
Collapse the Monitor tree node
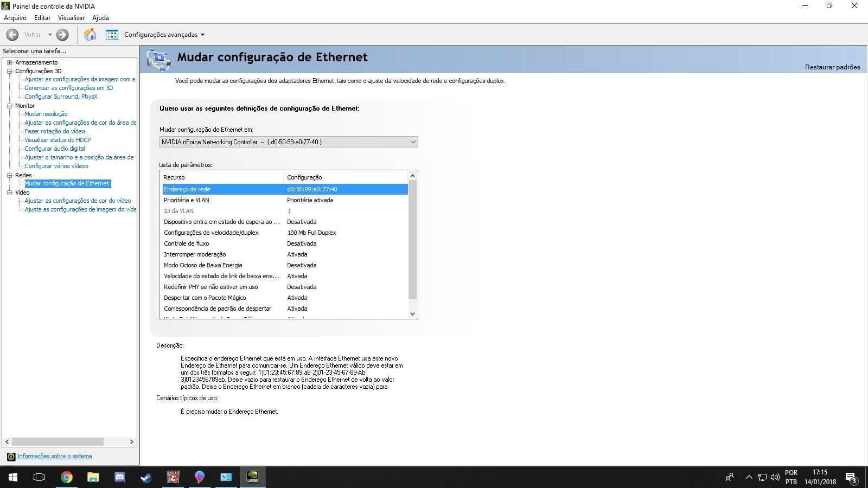click(x=9, y=106)
